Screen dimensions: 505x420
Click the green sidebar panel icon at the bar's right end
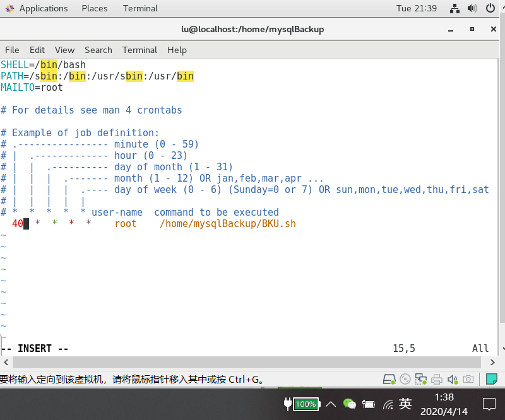[x=492, y=378]
